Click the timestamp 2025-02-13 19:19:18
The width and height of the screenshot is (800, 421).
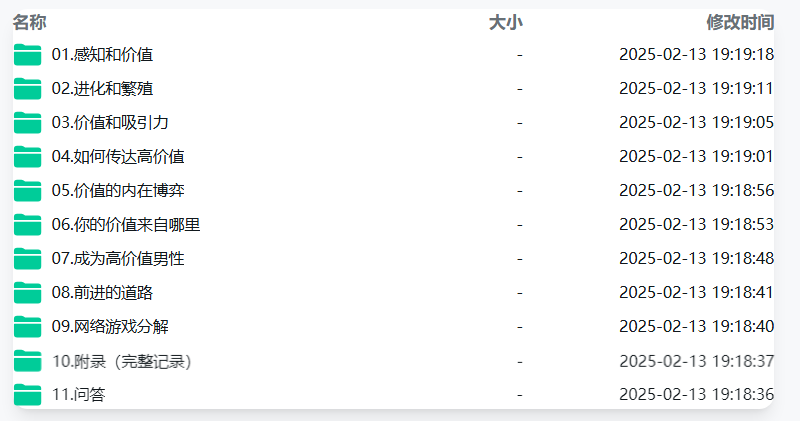696,55
